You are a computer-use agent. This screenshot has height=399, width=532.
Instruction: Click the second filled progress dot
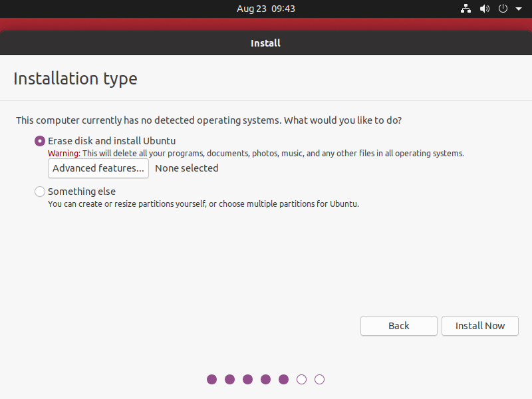229,379
